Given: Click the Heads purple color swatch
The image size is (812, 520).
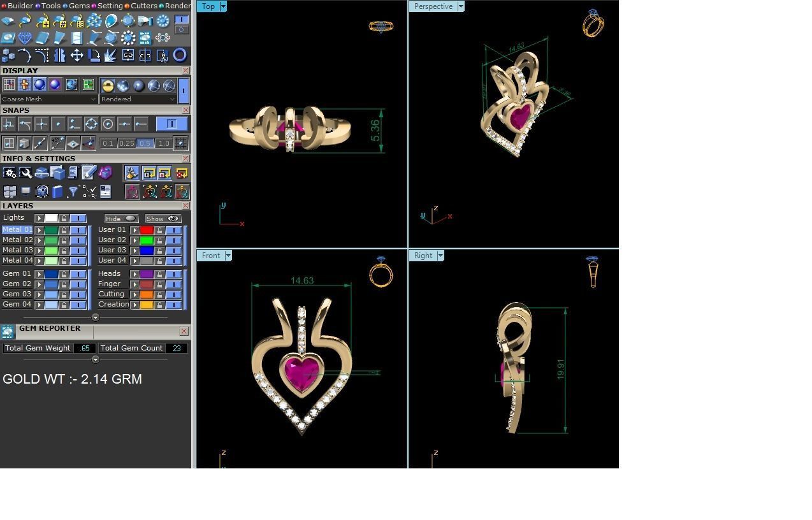Looking at the screenshot, I should pos(147,274).
